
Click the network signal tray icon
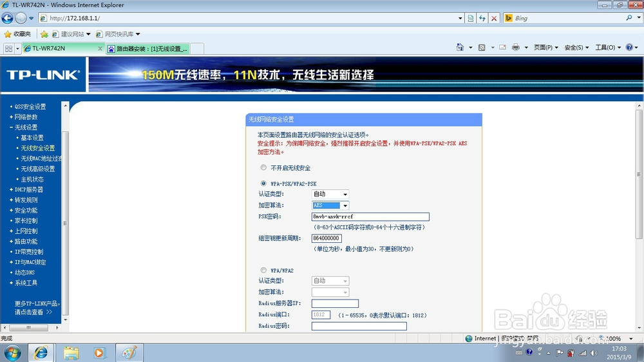[x=583, y=353]
